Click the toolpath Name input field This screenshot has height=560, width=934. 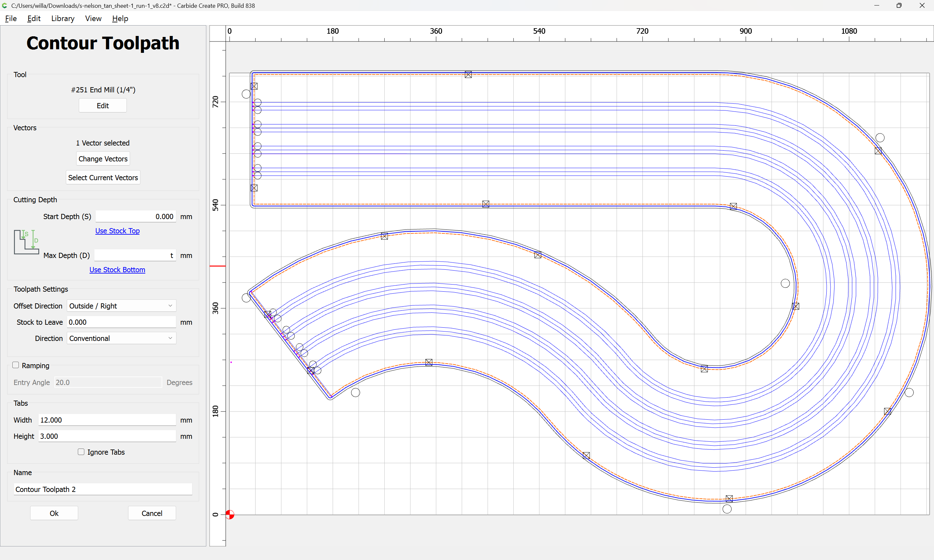click(103, 489)
